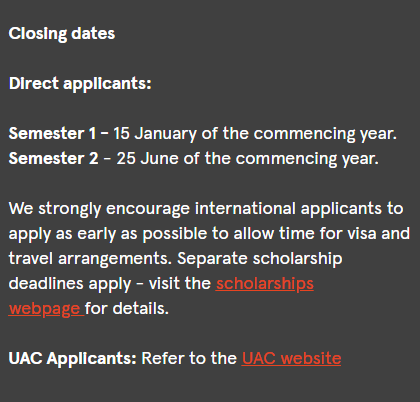Click the bold "UAC Applicants:" label
Image resolution: width=420 pixels, height=402 pixels.
pyautogui.click(x=73, y=359)
